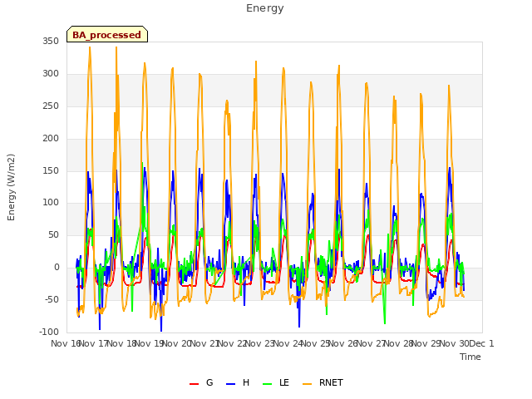Viewport: 532px width, 399px height.
Task: Select the H legend label
Action: point(246,382)
